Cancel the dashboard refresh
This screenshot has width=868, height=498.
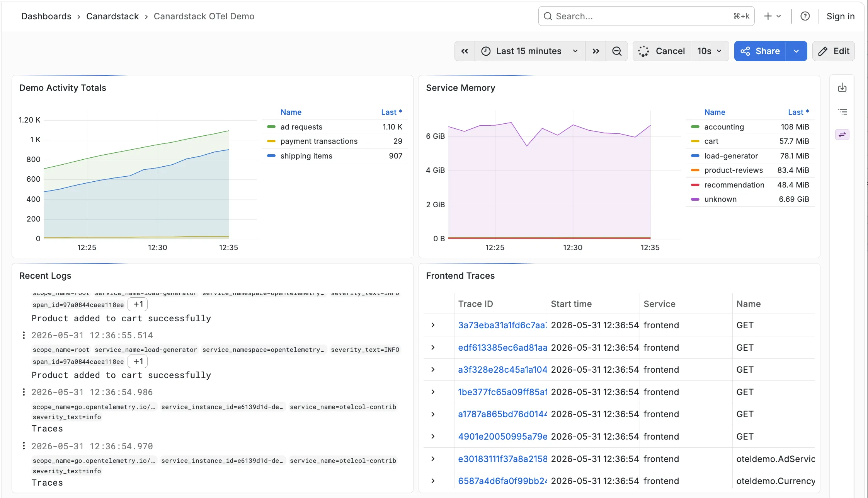(662, 51)
